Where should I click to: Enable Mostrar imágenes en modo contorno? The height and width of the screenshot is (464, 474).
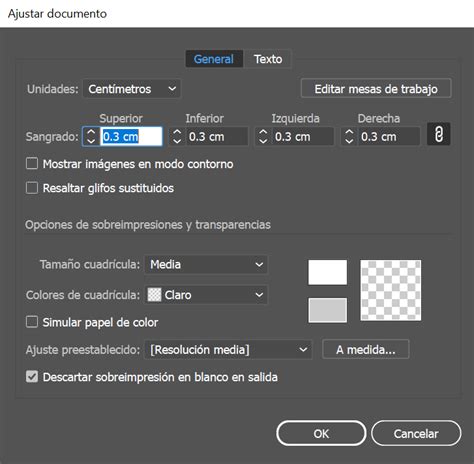pyautogui.click(x=32, y=164)
